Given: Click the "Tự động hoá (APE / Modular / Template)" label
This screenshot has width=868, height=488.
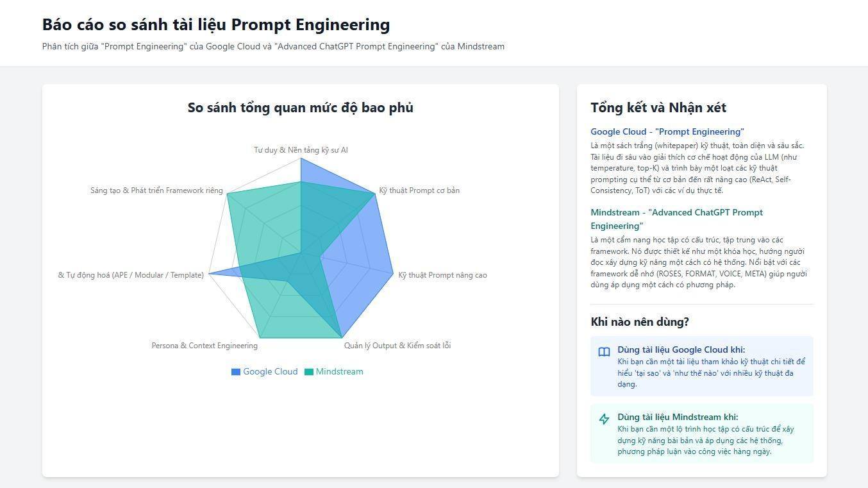Looking at the screenshot, I should (x=131, y=275).
